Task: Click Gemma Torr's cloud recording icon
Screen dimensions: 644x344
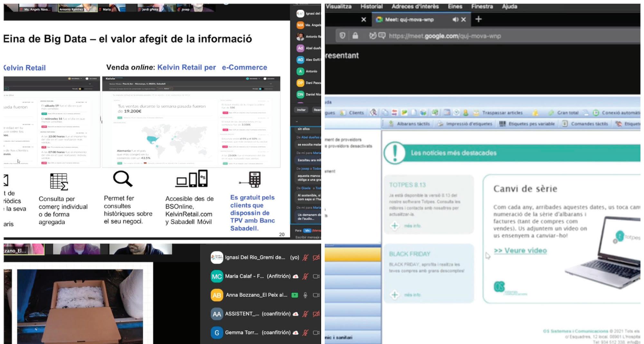Action: coord(295,332)
